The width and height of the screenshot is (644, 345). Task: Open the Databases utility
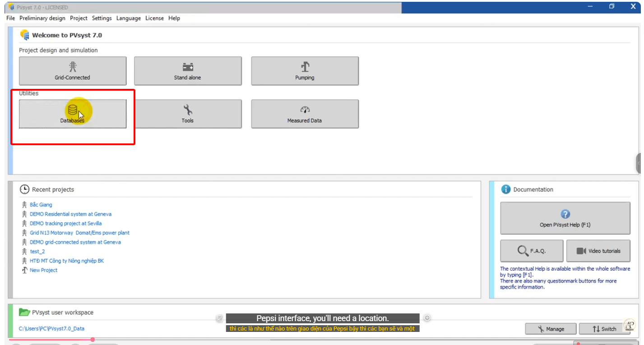73,114
